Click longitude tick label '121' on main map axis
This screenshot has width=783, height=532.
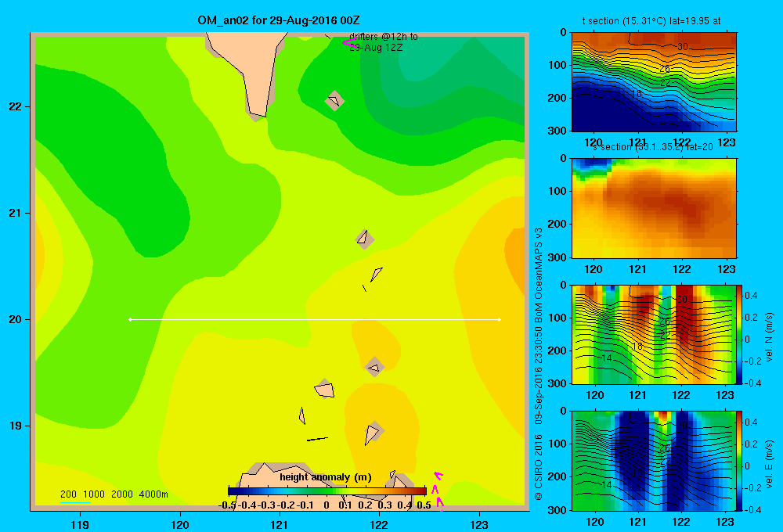tap(280, 524)
